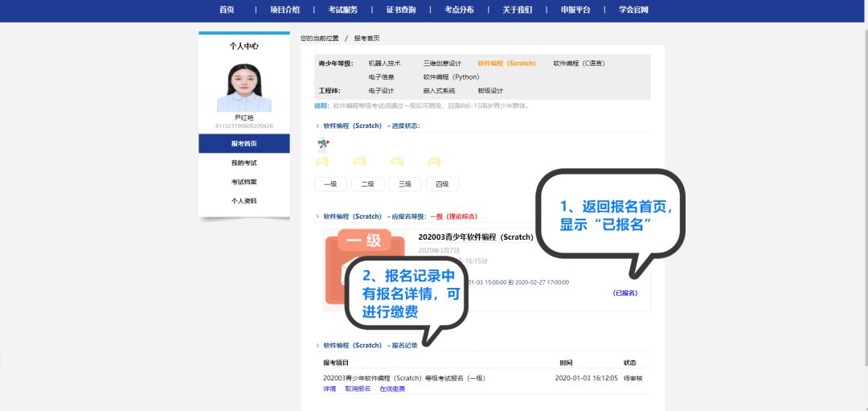Choose the 电子信息 category
The image size is (868, 411).
[x=381, y=77]
